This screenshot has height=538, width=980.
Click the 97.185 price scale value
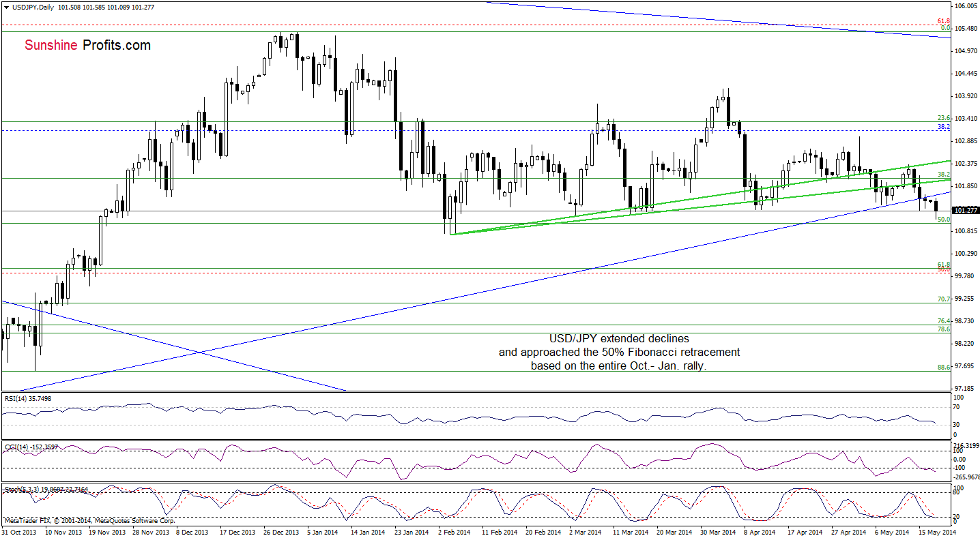coord(965,389)
